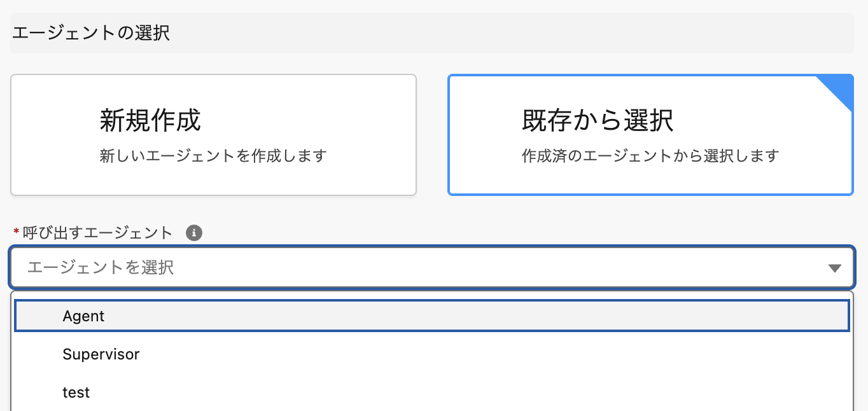This screenshot has height=411, width=868.
Task: Collapse the agent list with the down arrow
Action: (x=835, y=268)
